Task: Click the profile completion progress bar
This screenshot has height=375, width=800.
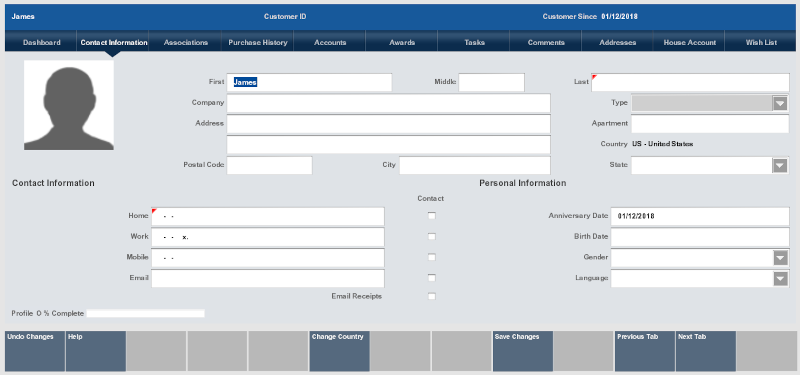Action: click(x=145, y=313)
